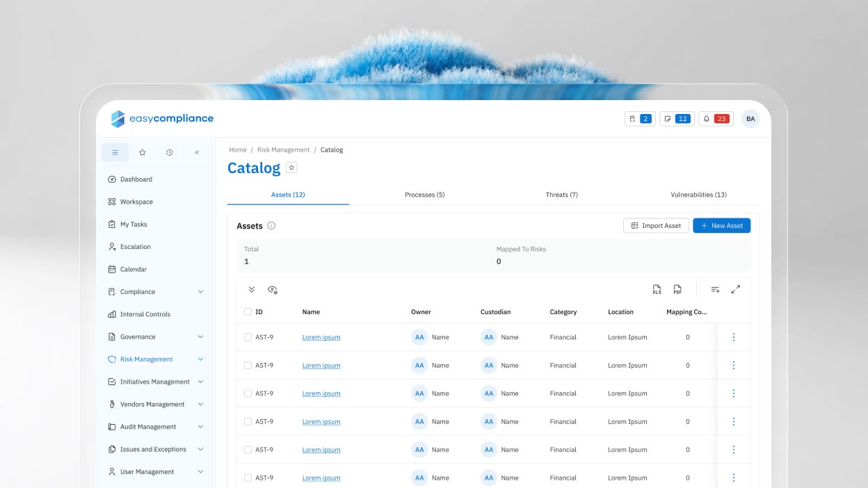Viewport: 868px width, 488px height.
Task: Click the easycompliance logo
Action: point(162,119)
